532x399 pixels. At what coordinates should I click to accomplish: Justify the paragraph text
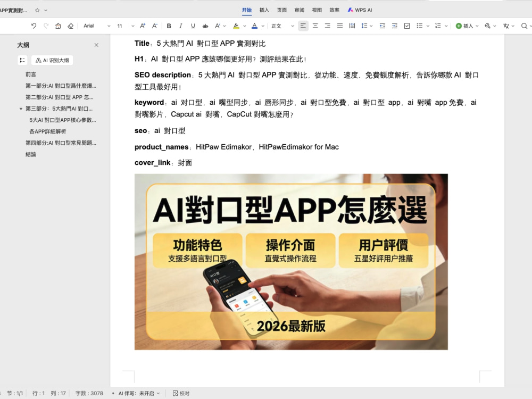coord(339,26)
